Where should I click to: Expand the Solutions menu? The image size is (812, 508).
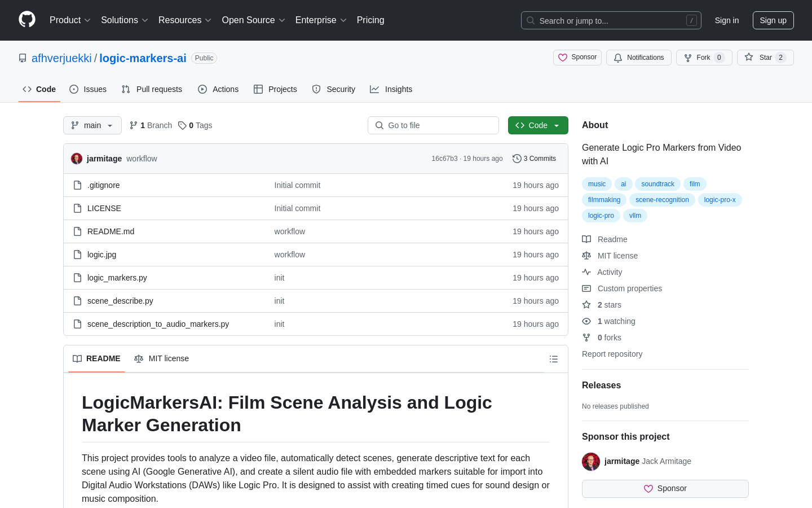(125, 20)
